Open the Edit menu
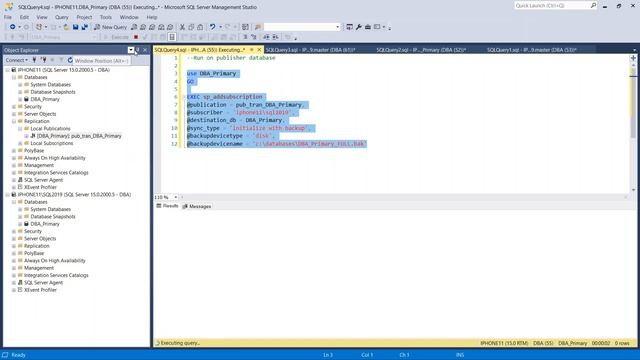The height and width of the screenshot is (360, 640). click(24, 17)
